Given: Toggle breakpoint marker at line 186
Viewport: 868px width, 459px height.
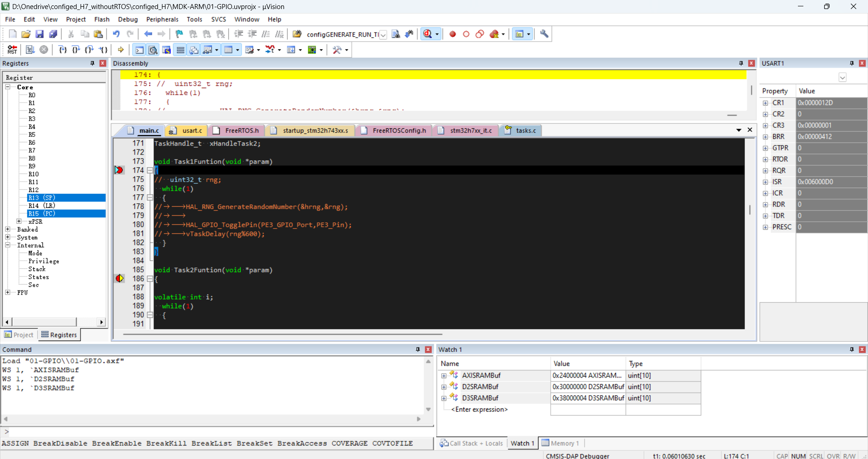Looking at the screenshot, I should (x=119, y=278).
